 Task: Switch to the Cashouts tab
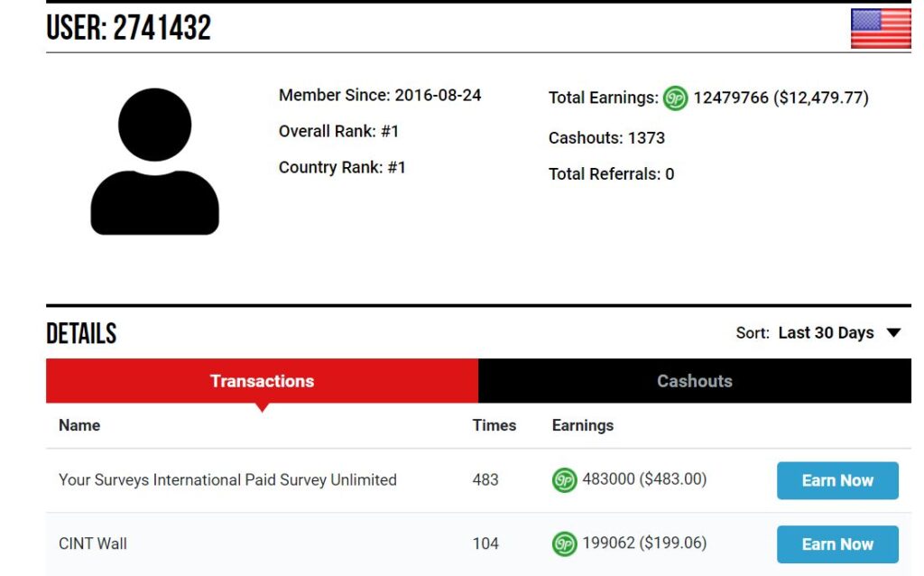tap(694, 381)
